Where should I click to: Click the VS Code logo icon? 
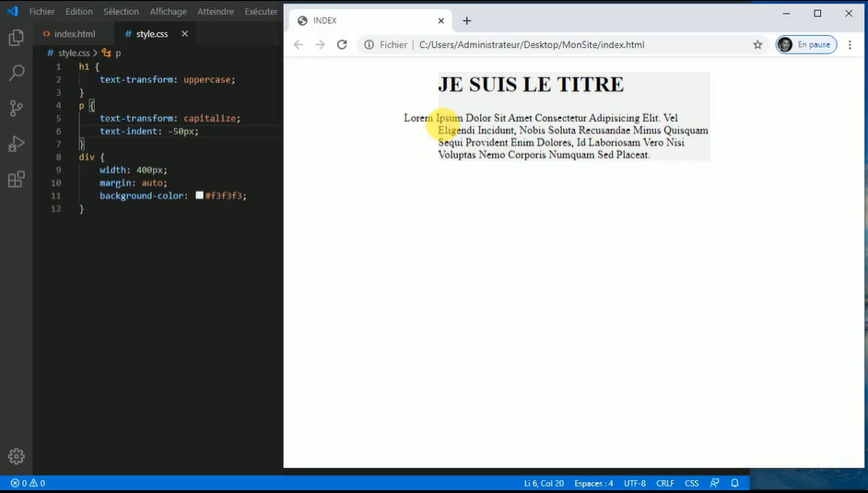coord(12,11)
